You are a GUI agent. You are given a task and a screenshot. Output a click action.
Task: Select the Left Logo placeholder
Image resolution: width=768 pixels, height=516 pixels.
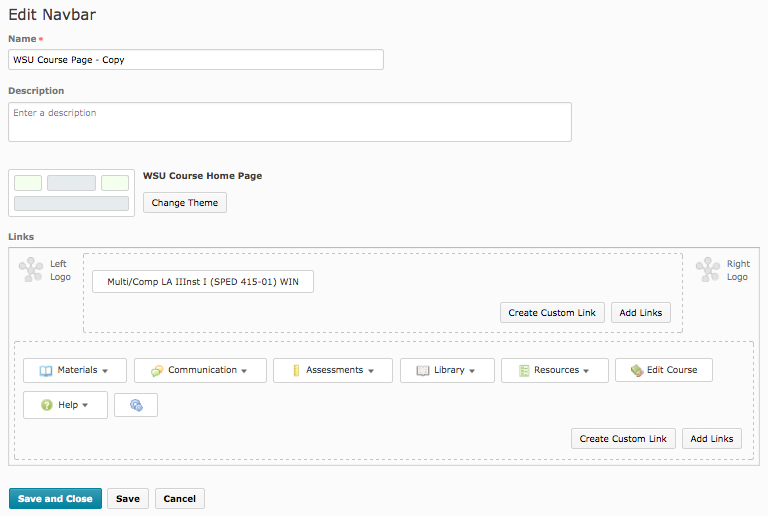[32, 270]
